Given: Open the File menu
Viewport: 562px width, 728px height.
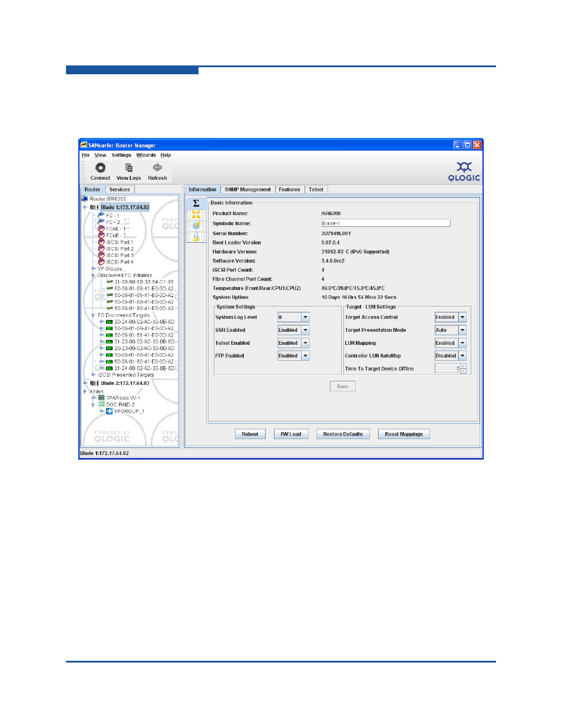Looking at the screenshot, I should (85, 156).
